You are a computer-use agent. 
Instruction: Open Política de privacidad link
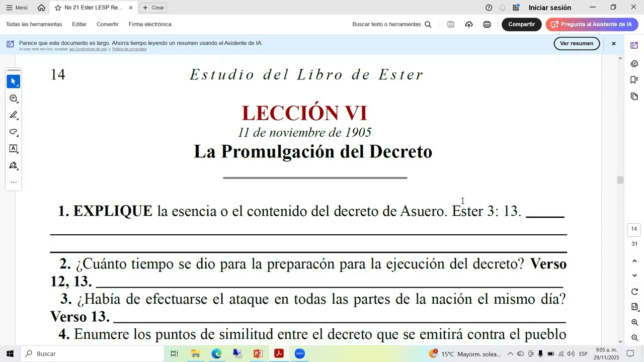coord(129,49)
